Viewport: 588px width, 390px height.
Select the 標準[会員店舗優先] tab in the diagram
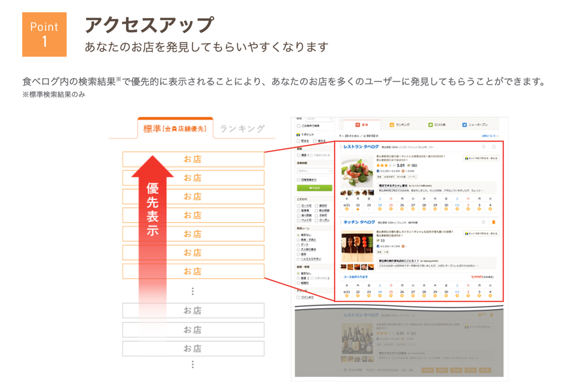(x=175, y=129)
